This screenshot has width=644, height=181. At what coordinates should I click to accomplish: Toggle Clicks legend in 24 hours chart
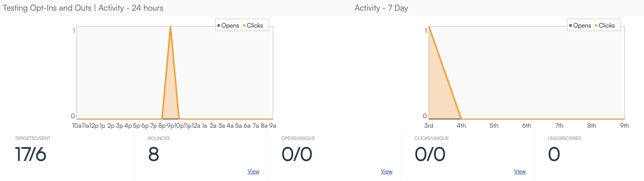coord(255,26)
